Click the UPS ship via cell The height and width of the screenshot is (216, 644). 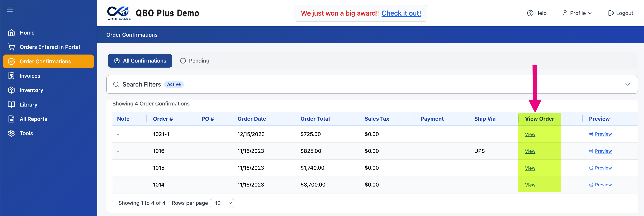(x=479, y=151)
